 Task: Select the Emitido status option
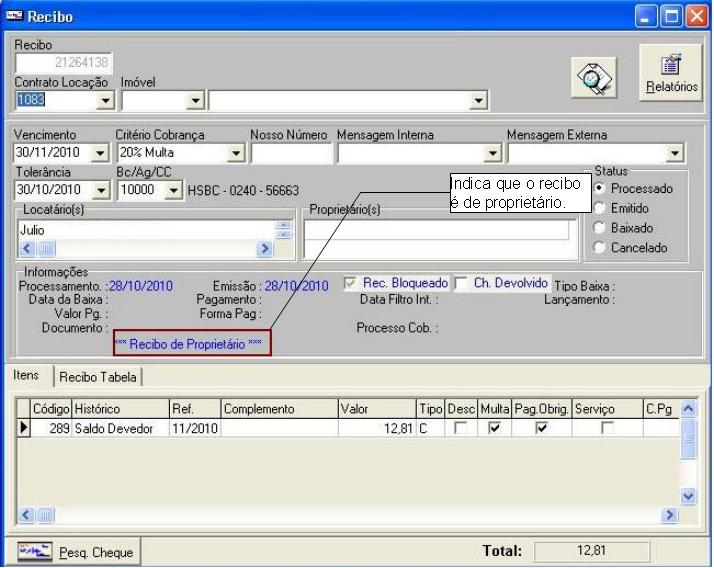pos(600,208)
